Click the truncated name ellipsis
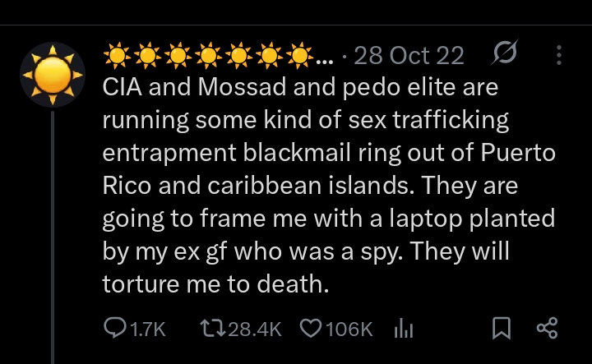The width and height of the screenshot is (592, 364). pos(324,58)
